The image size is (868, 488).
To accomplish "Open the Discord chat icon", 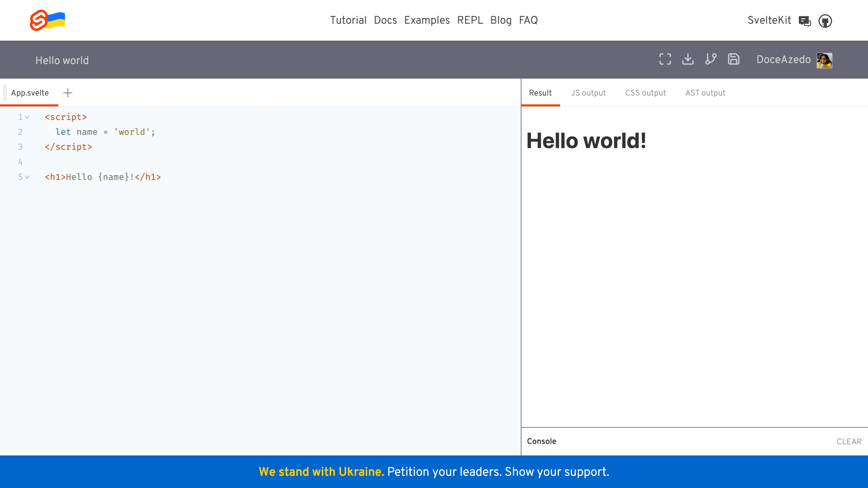I will pos(805,21).
